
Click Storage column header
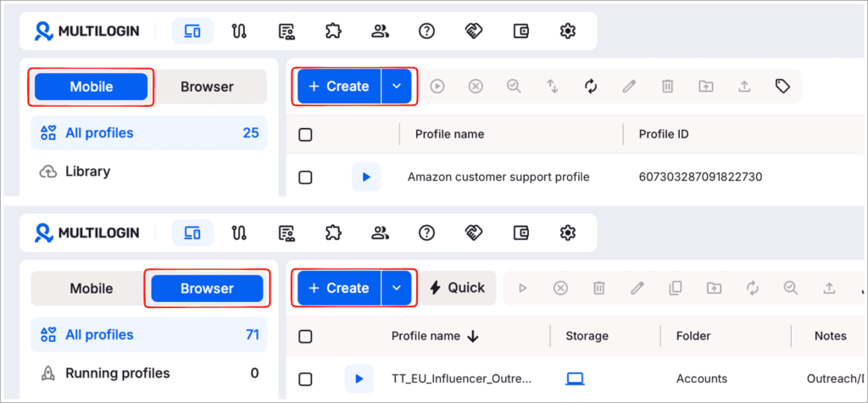point(587,336)
